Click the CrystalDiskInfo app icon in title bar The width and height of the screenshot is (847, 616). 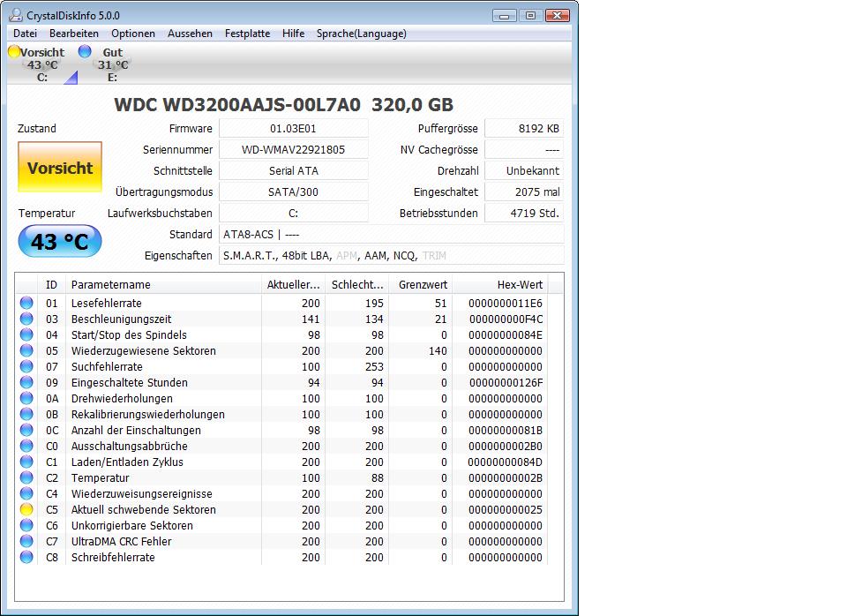[16, 15]
